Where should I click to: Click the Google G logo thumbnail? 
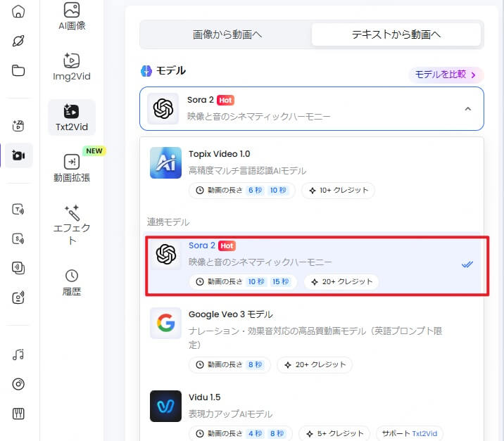[x=165, y=323]
